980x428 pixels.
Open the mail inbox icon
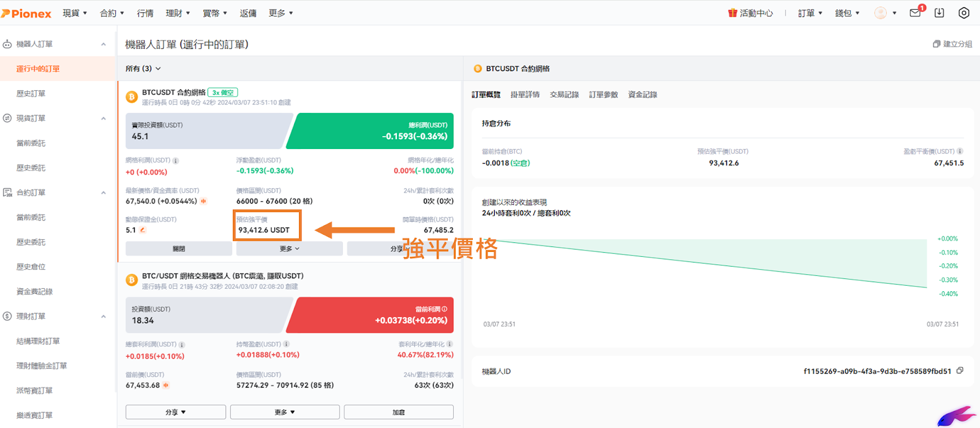coord(915,13)
